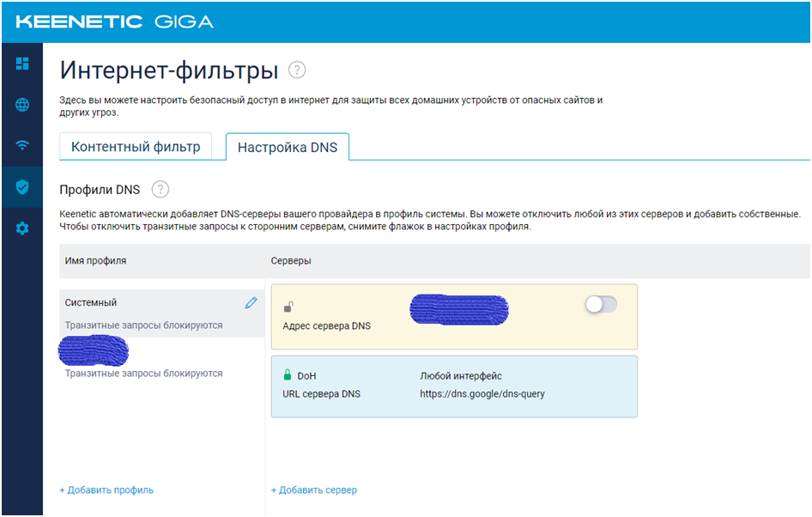Image resolution: width=812 pixels, height=517 pixels.
Task: Click the Любой интерфейс text
Action: click(461, 376)
